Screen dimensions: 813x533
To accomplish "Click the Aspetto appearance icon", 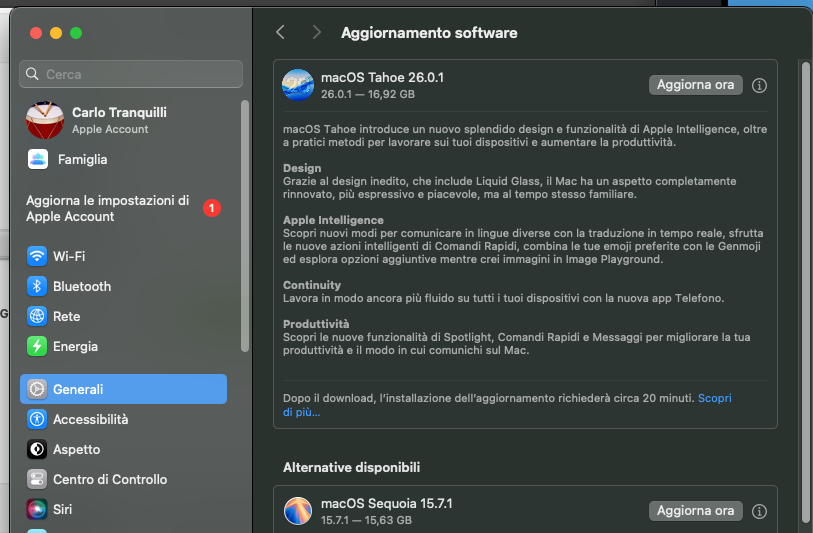I will pos(37,450).
